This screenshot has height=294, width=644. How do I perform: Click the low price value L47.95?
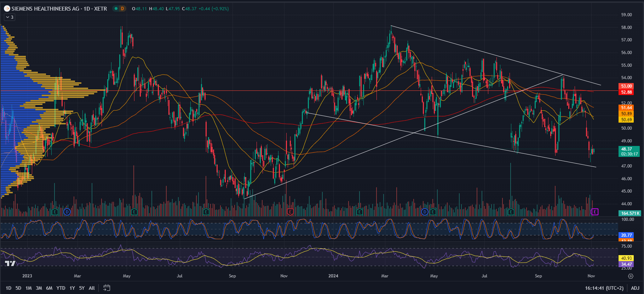coord(173,9)
